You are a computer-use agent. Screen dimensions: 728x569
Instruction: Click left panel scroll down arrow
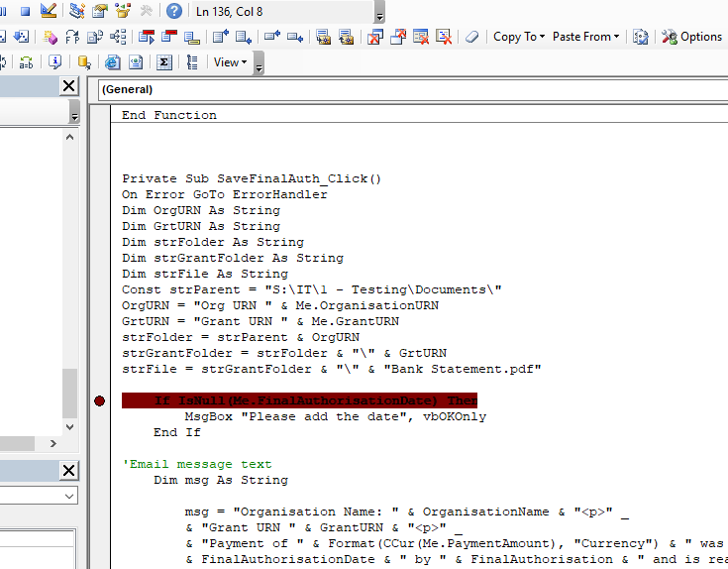69,427
